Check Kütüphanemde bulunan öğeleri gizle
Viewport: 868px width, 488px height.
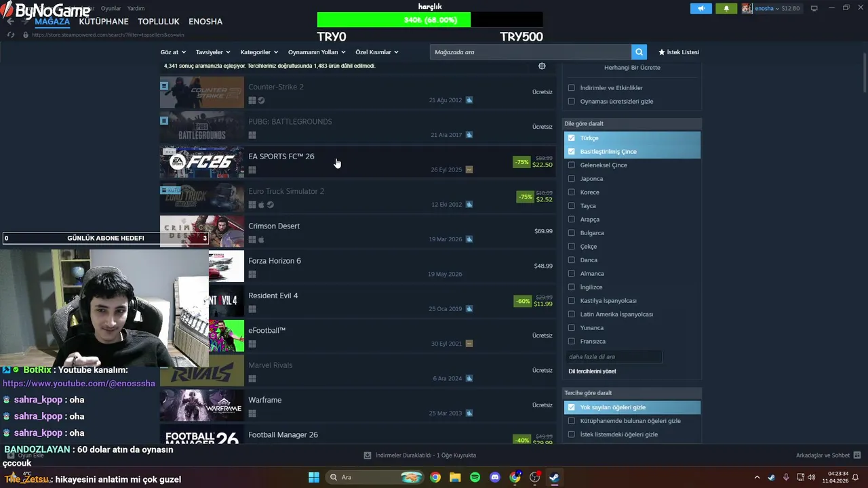(571, 421)
